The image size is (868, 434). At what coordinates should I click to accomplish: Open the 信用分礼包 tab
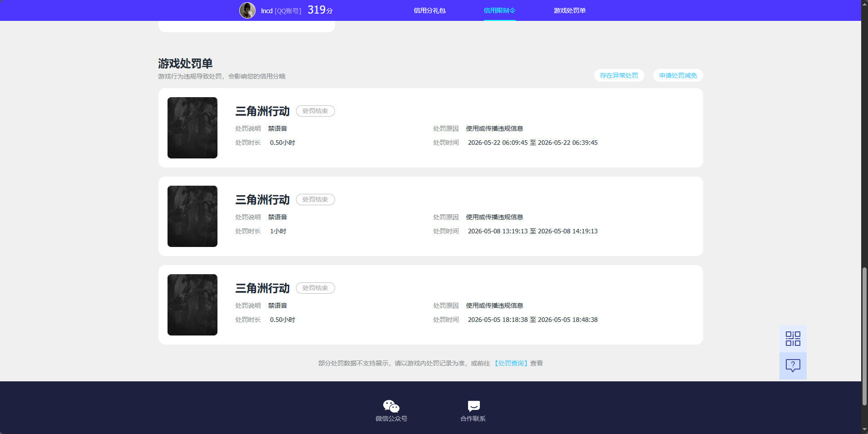tap(429, 10)
